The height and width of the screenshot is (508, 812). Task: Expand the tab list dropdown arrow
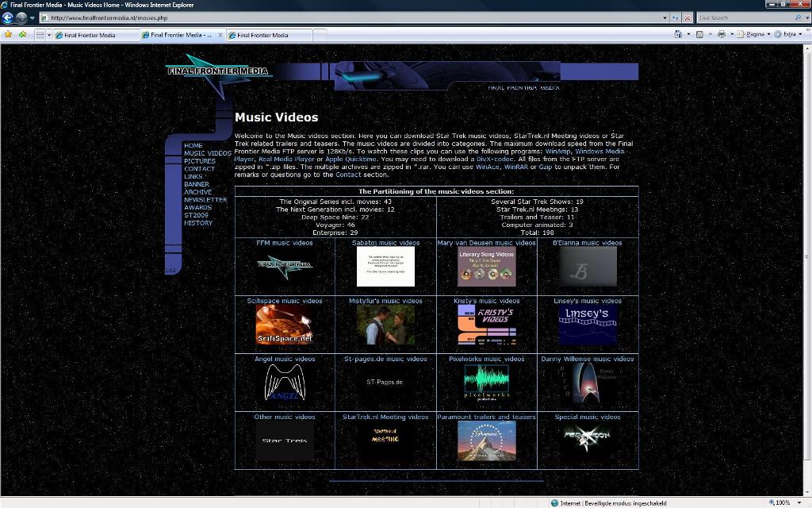pyautogui.click(x=49, y=35)
